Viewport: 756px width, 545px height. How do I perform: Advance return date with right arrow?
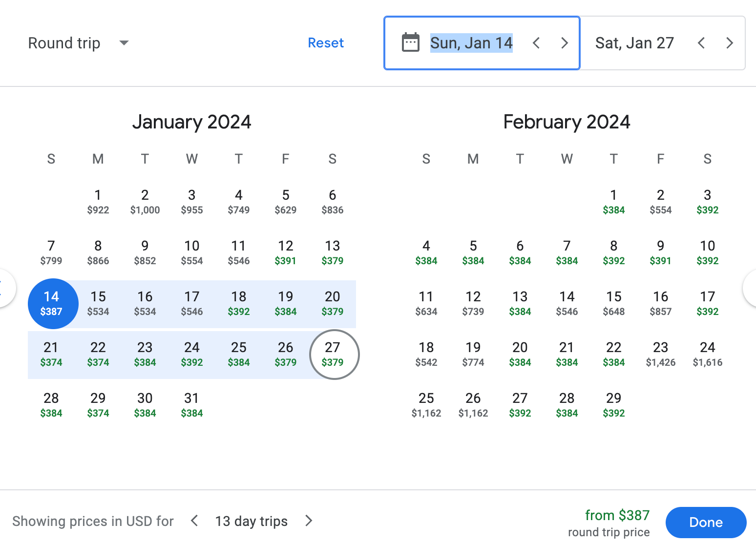point(730,43)
